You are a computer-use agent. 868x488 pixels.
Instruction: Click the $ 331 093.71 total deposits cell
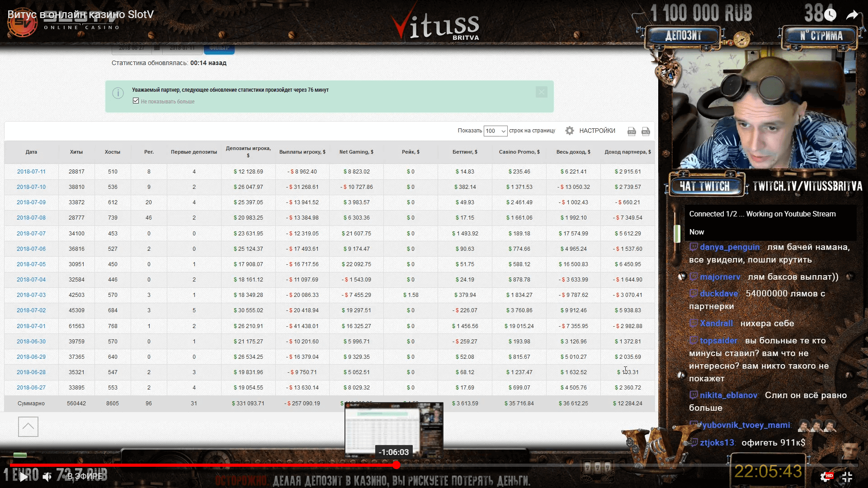pos(248,404)
